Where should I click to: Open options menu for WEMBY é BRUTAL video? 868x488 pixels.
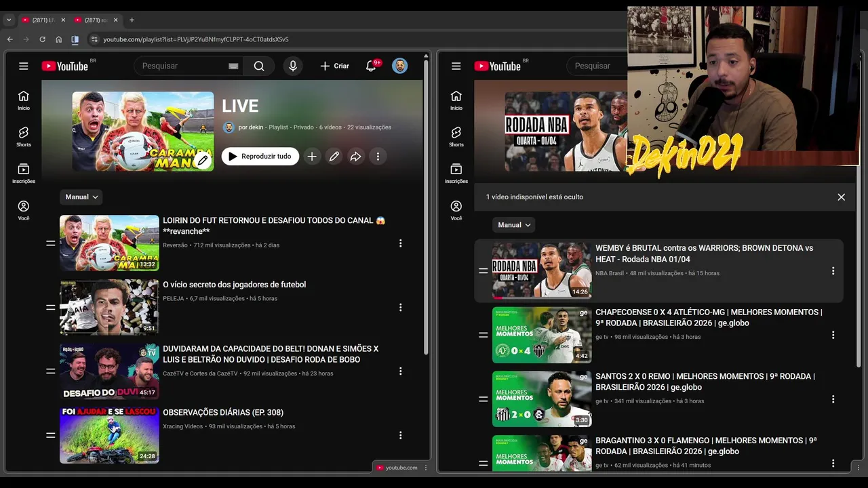(833, 270)
